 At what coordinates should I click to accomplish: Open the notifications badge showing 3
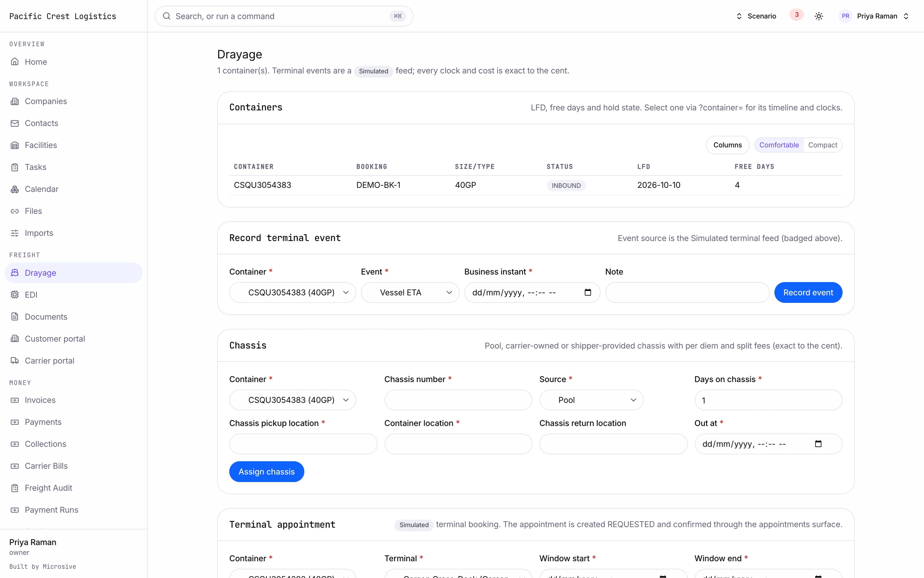(796, 15)
